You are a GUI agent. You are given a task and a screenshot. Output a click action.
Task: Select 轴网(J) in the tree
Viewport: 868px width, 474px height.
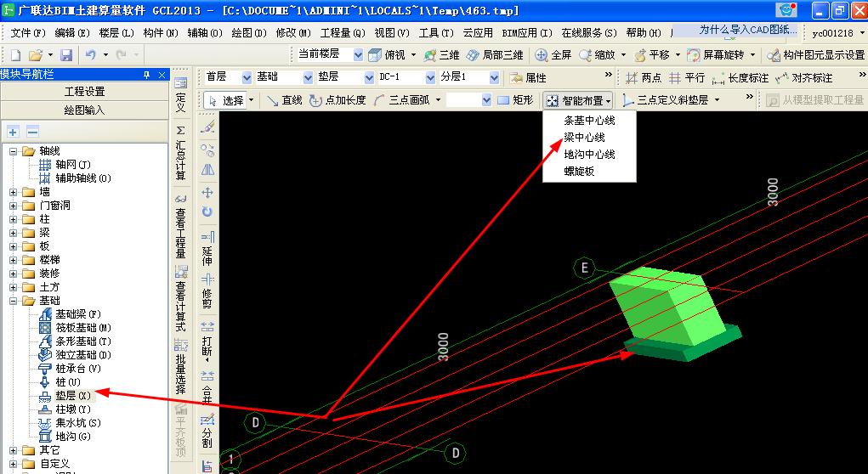(x=72, y=165)
